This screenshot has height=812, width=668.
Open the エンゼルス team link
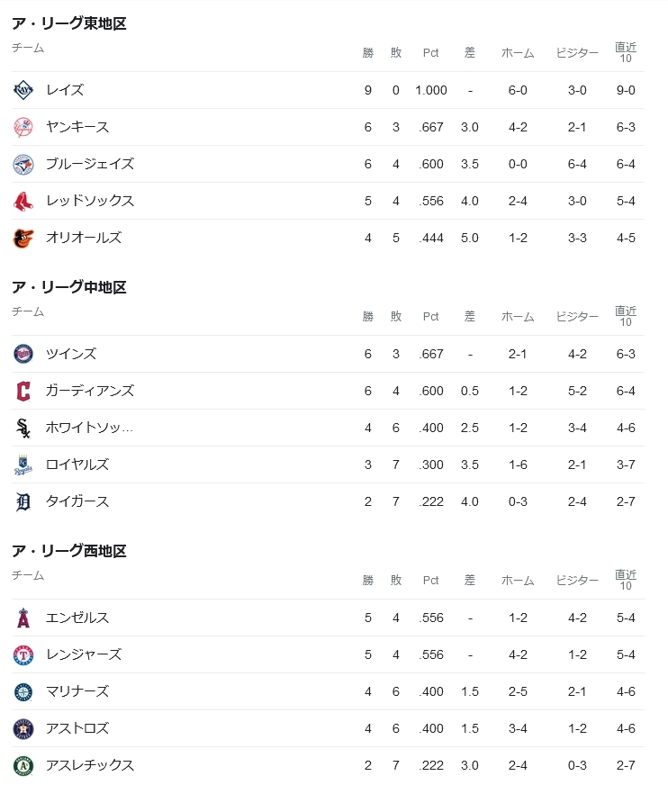pos(77,618)
